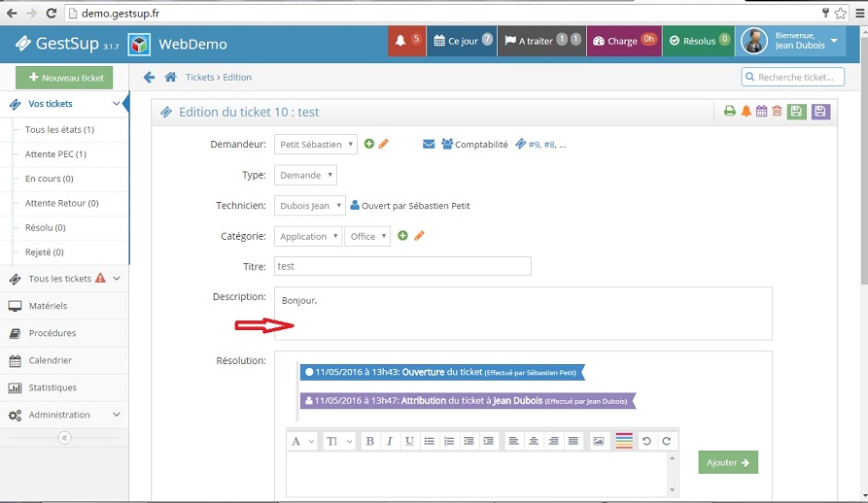Open the Ce jour tab

tap(462, 41)
